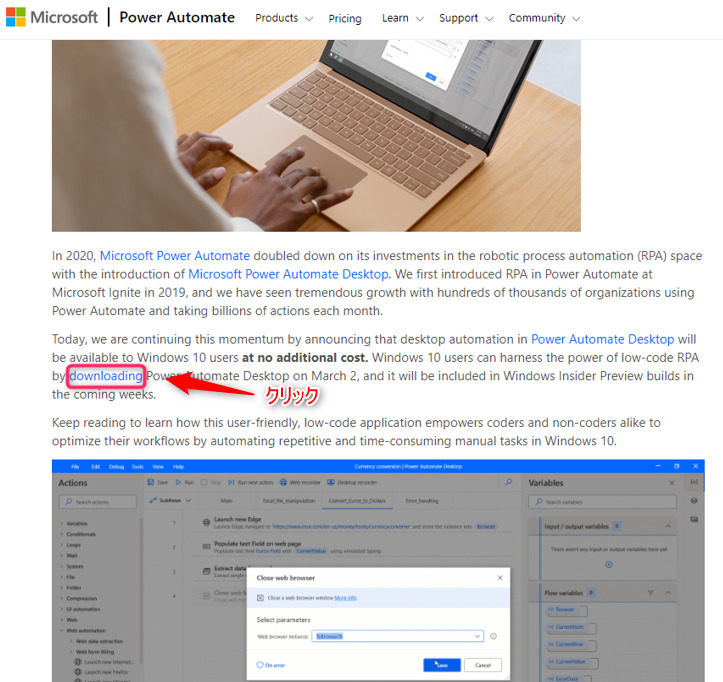Follow the 'Microsoft Power Automate' link

[175, 255]
